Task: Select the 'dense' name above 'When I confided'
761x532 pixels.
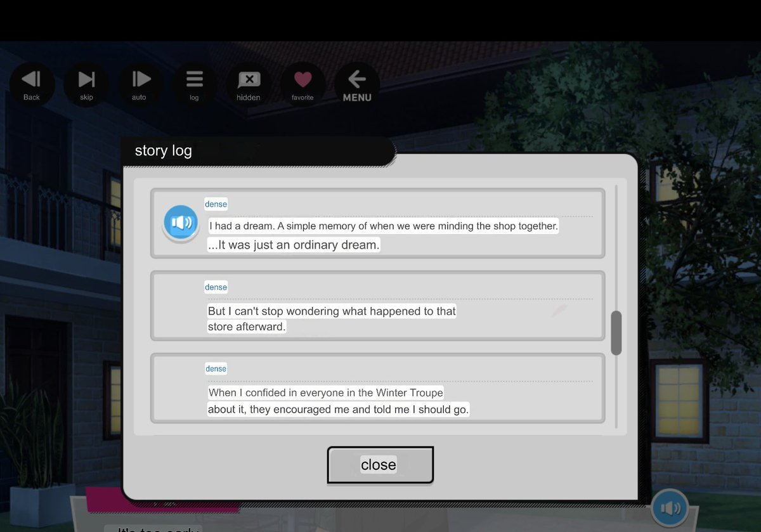Action: 216,368
